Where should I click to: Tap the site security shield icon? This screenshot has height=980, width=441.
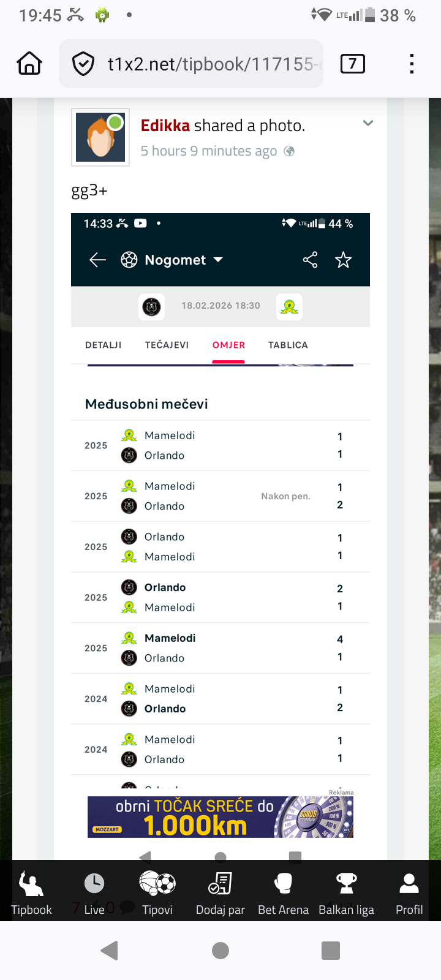[83, 64]
